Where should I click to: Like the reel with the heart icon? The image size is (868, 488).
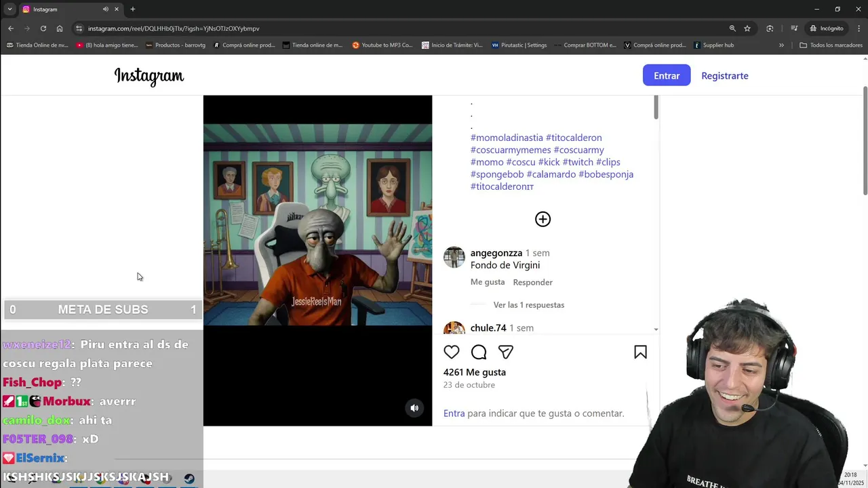point(452,352)
